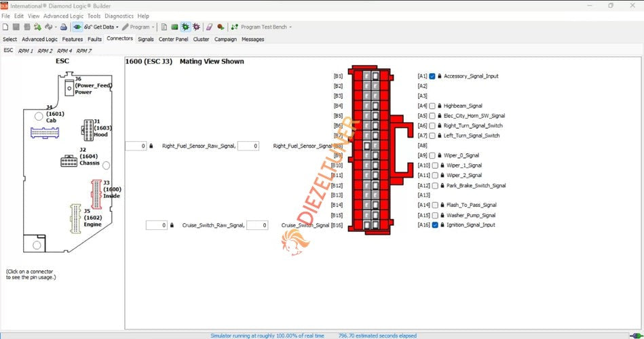The height and width of the screenshot is (339, 644).
Task: Switch to the Campaign tab
Action: [225, 39]
